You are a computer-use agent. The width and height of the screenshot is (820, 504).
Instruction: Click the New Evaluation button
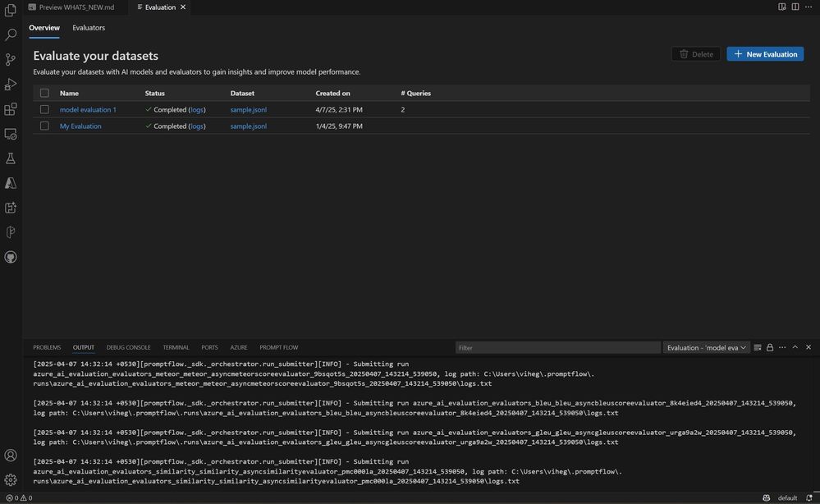click(765, 54)
